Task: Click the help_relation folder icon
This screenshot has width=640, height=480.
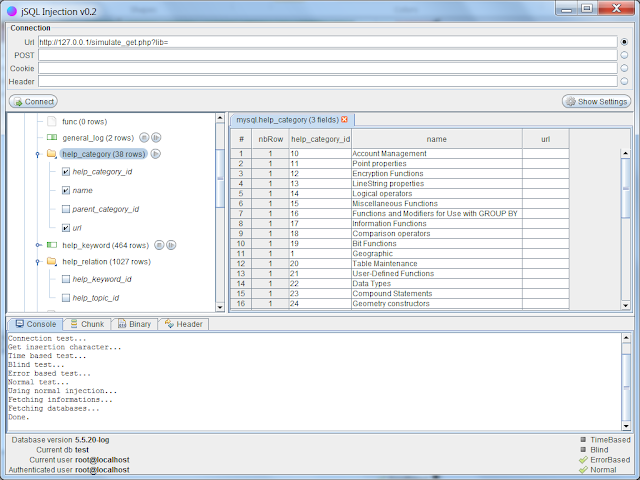Action: coord(51,261)
